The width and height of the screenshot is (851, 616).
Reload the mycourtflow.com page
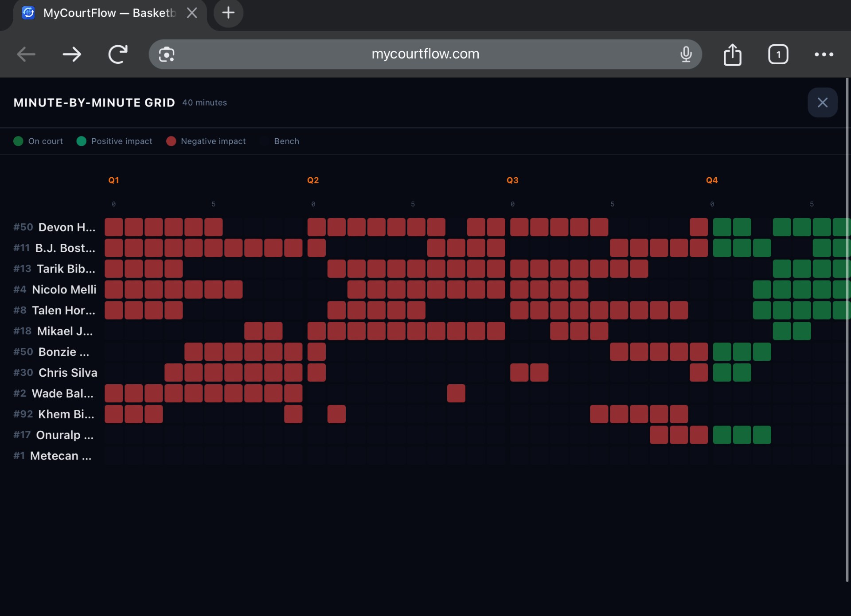[118, 55]
